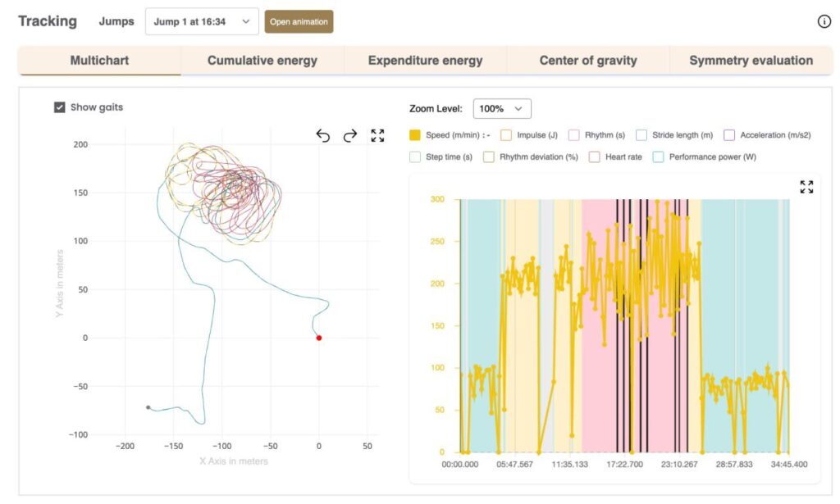Undo the left chart view change
The height and width of the screenshot is (504, 840).
(323, 136)
